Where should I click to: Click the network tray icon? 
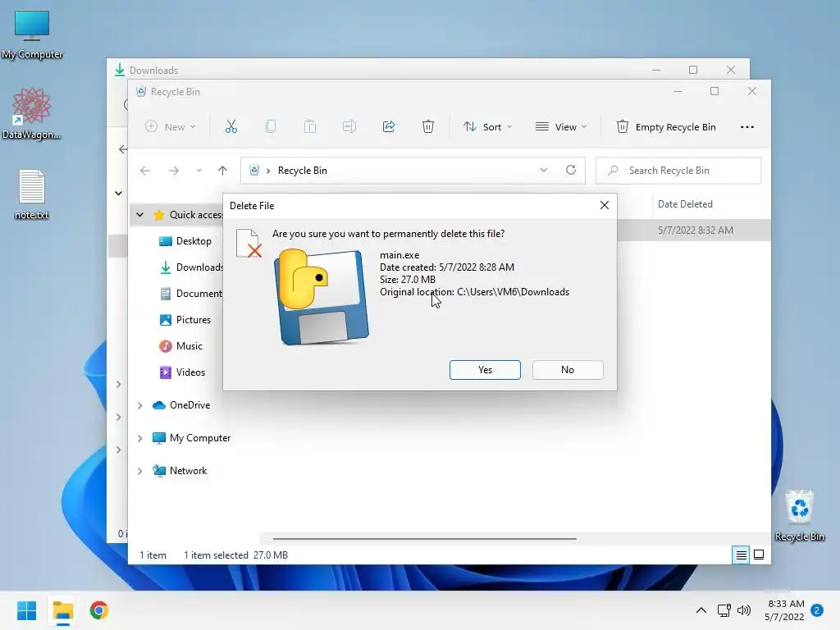724,610
